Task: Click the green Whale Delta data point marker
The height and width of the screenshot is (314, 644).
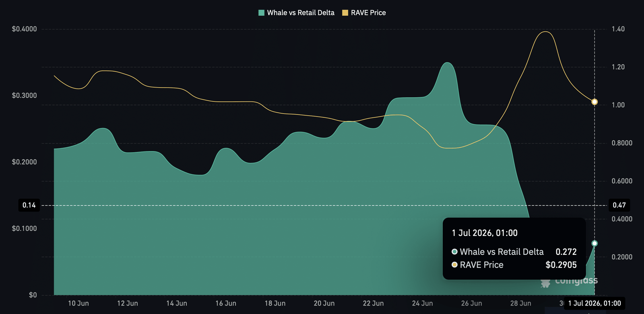Action: pyautogui.click(x=594, y=244)
